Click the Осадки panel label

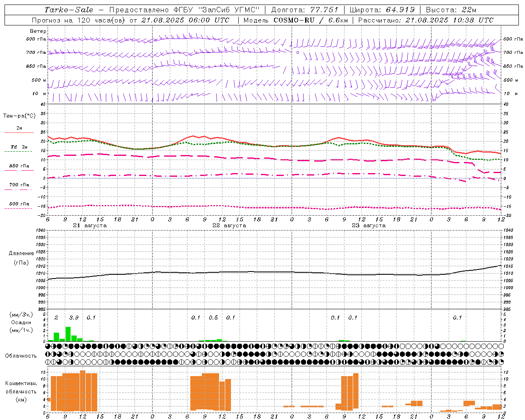(21, 322)
